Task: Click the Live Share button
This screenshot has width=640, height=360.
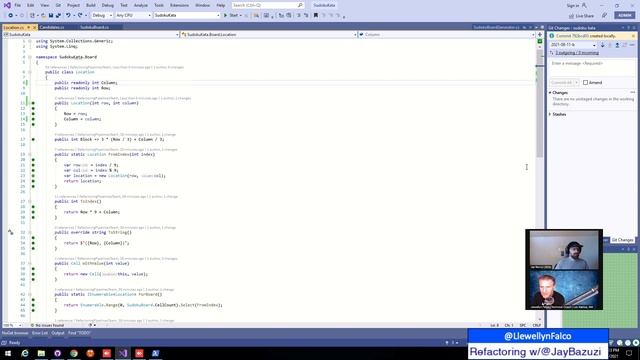Action: click(x=581, y=16)
